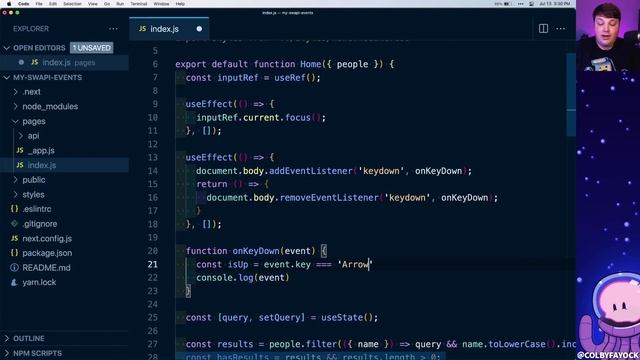Click the split editor icon

[x=543, y=29]
